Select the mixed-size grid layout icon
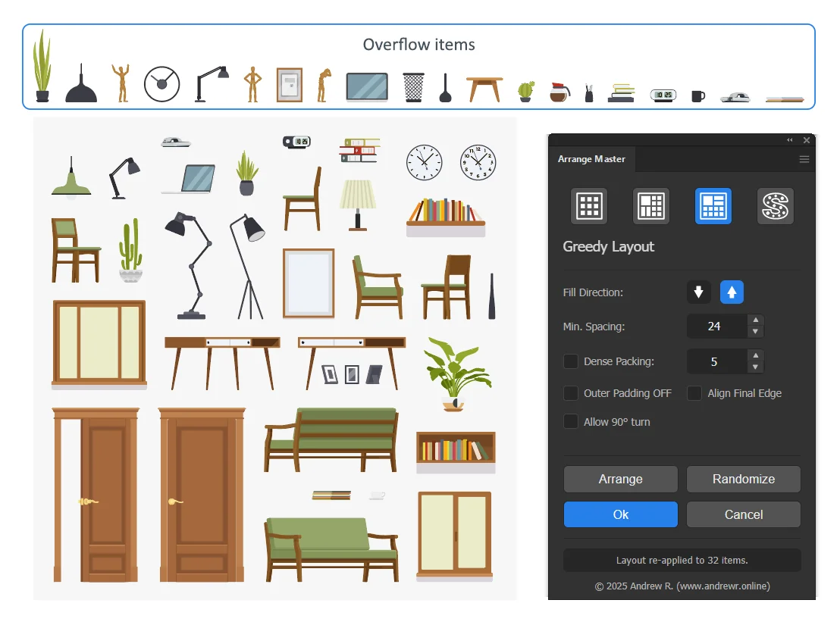This screenshot has width=840, height=625. 651,206
